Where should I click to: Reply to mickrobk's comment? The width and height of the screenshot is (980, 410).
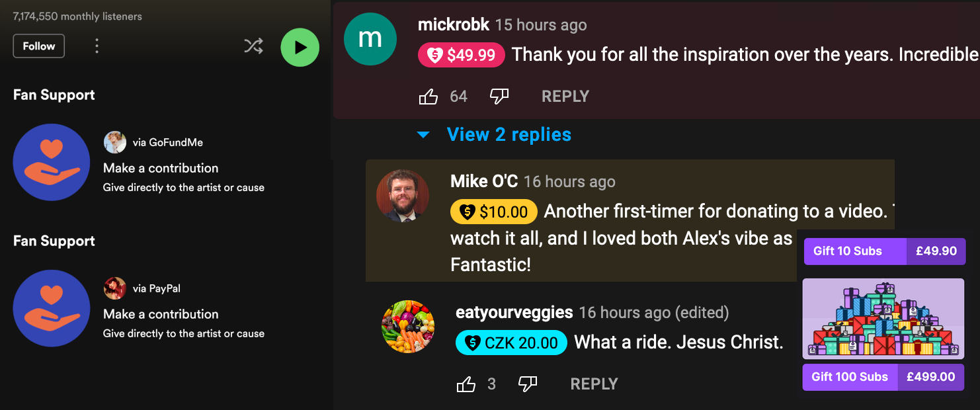(x=565, y=97)
